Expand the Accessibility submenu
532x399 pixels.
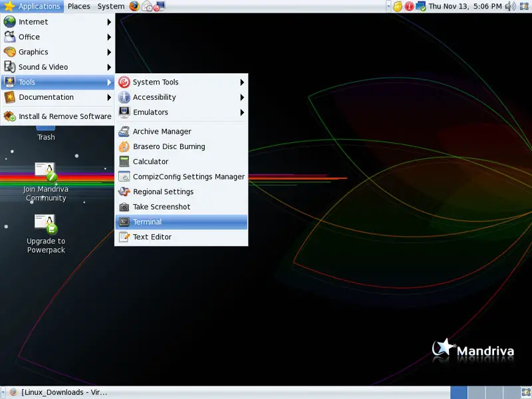click(x=182, y=97)
